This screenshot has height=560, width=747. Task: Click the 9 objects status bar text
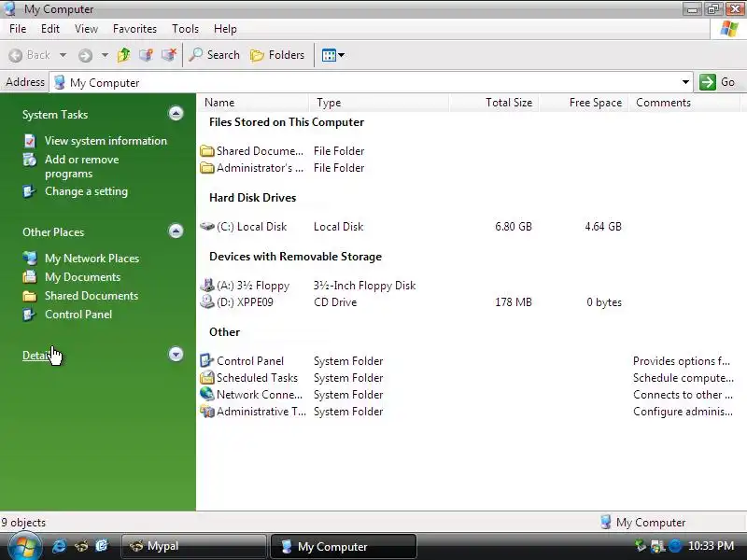pyautogui.click(x=24, y=523)
